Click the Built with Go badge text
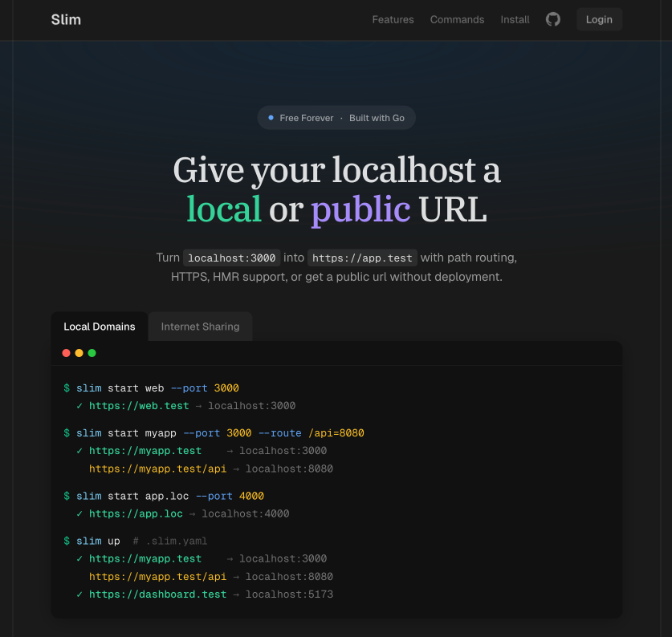 (377, 118)
